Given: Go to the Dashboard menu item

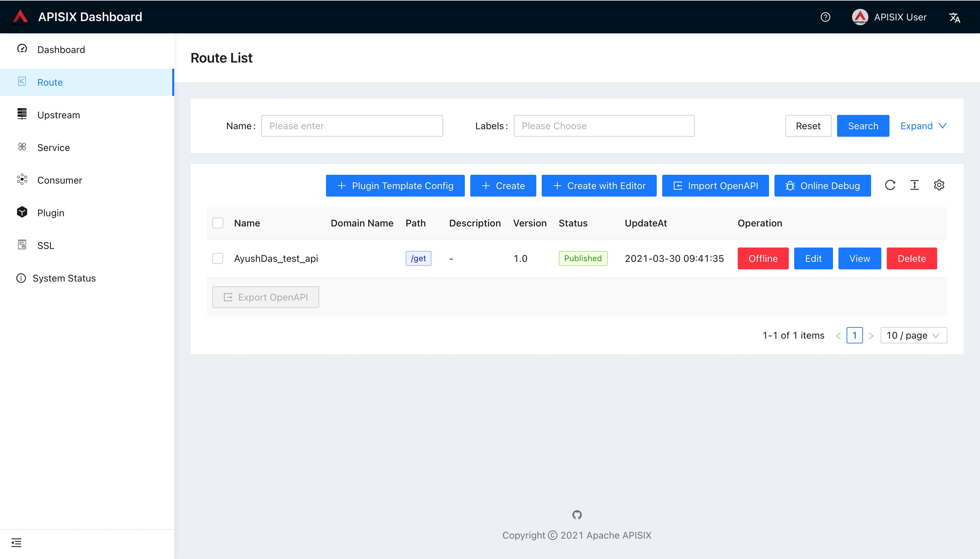Looking at the screenshot, I should 61,49.
